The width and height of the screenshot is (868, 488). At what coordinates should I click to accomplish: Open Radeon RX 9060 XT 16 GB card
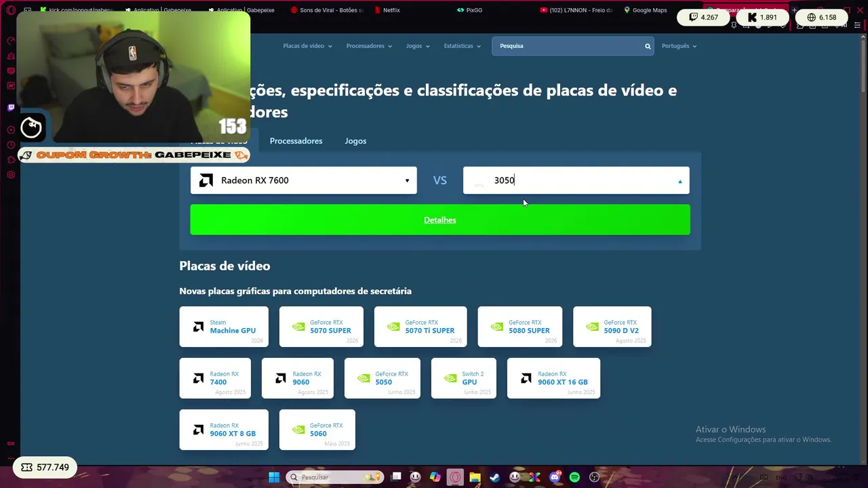pyautogui.click(x=553, y=378)
